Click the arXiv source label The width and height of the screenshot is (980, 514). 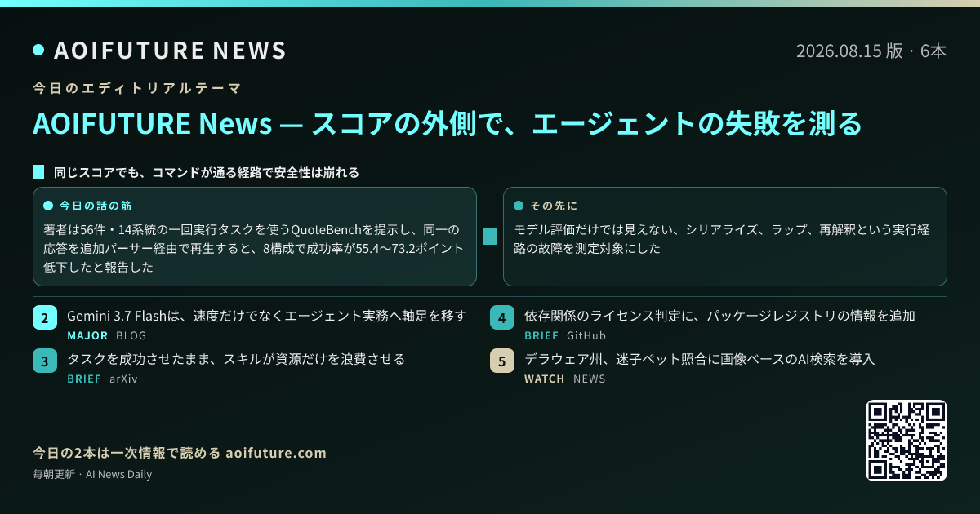coord(123,379)
